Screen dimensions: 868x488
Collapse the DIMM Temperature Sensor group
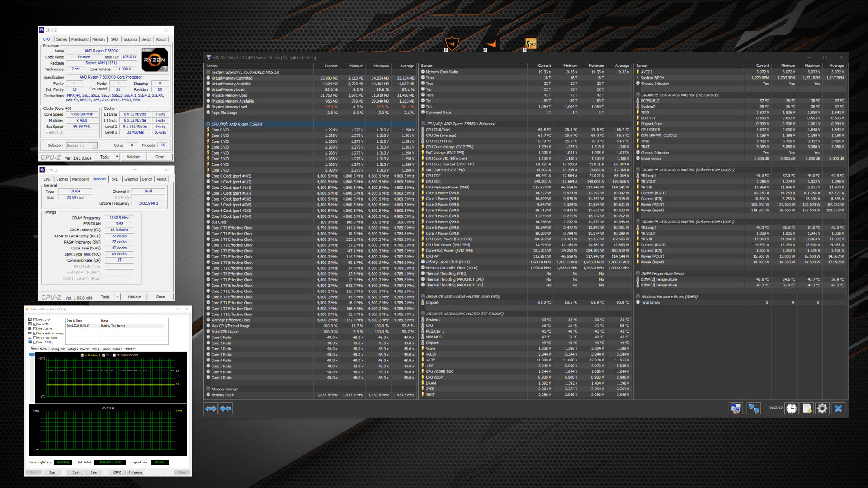coord(638,274)
